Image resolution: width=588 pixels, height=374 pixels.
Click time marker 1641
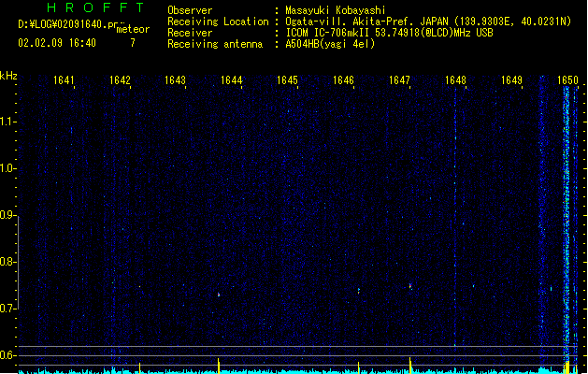pos(64,80)
